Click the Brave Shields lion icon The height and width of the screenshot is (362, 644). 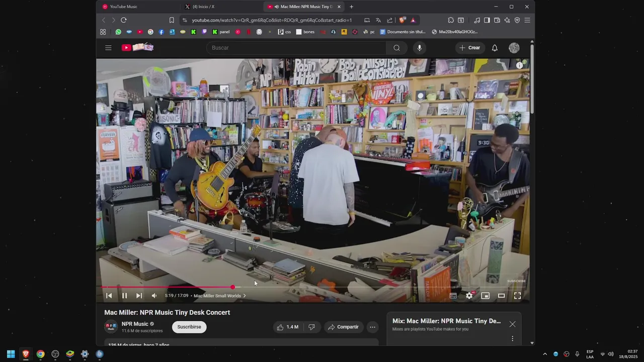point(402,20)
